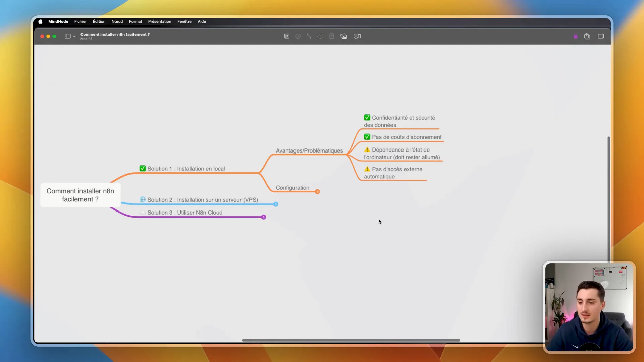Click the share icon in toolbar
The height and width of the screenshot is (362, 644).
click(587, 36)
